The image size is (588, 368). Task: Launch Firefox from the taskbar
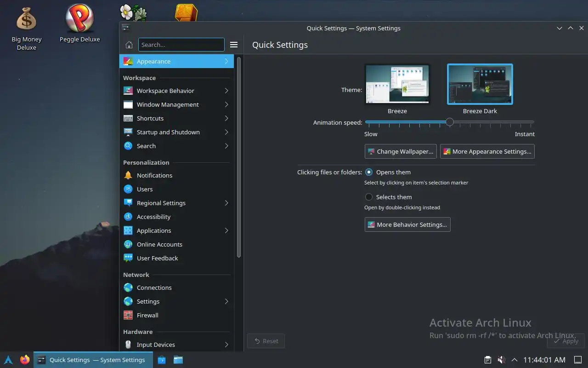pos(25,360)
